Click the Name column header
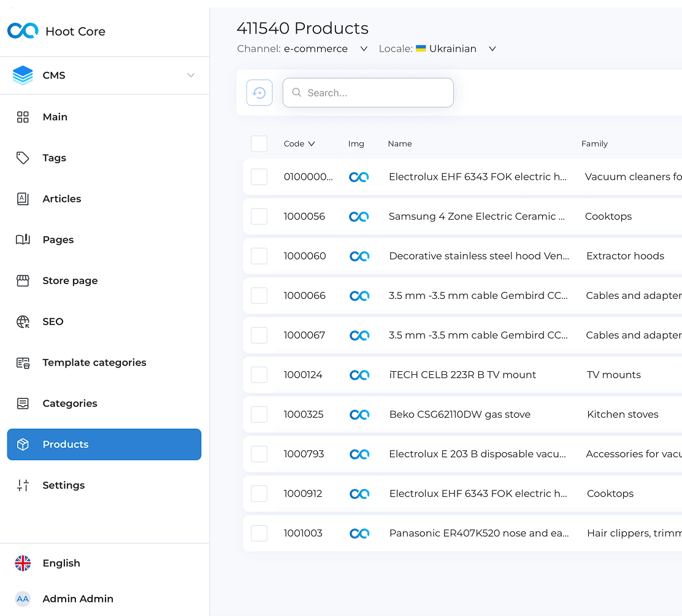The image size is (682, 616). (400, 144)
